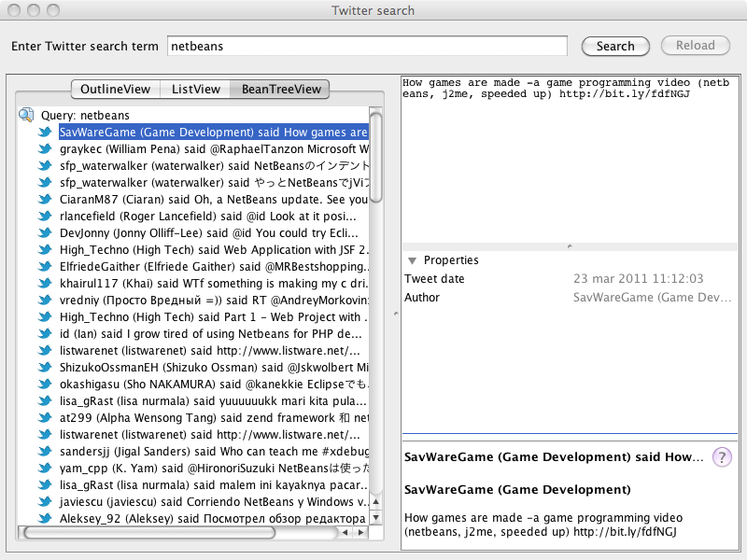Image resolution: width=747 pixels, height=560 pixels.
Task: Click the bird icon beside DevJonny tweet
Action: (x=45, y=232)
